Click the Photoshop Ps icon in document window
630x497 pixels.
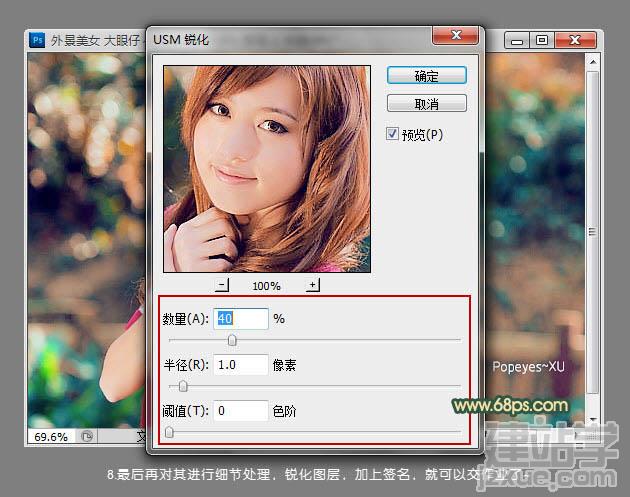pyautogui.click(x=37, y=40)
